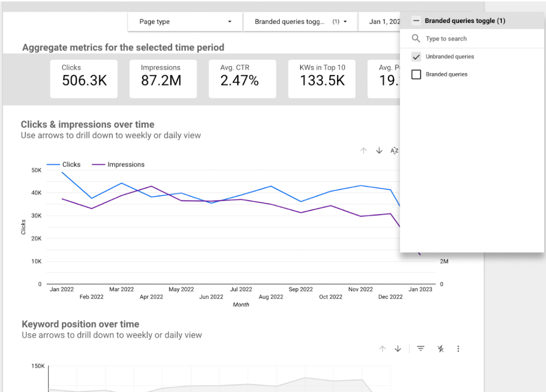Viewport: 546px width, 392px height.
Task: Toggle the master Branded queries toggle checkbox
Action: pyautogui.click(x=416, y=20)
